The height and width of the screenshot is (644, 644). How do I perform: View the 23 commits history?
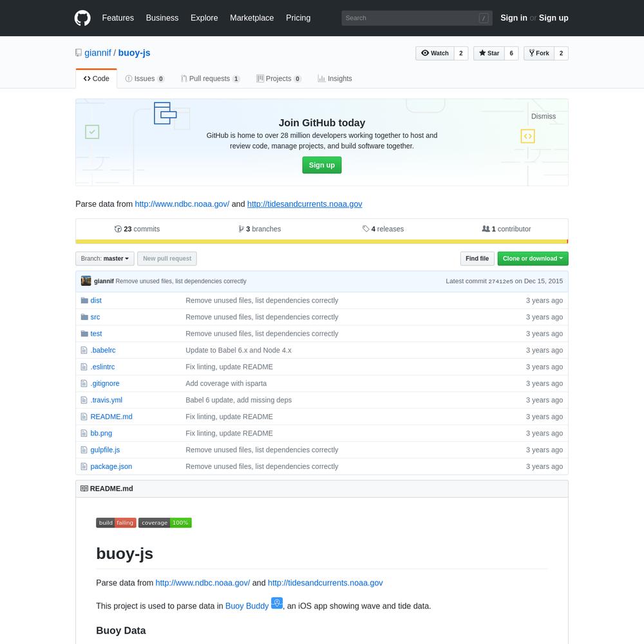[x=137, y=229]
